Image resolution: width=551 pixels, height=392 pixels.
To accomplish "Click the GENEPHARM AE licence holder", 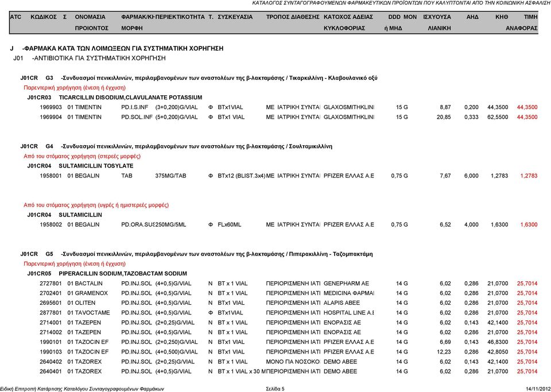I will pos(346,283).
